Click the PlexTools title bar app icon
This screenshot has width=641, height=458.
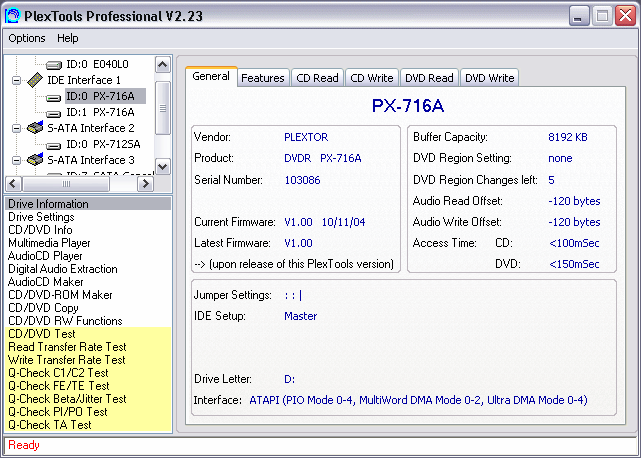14,15
